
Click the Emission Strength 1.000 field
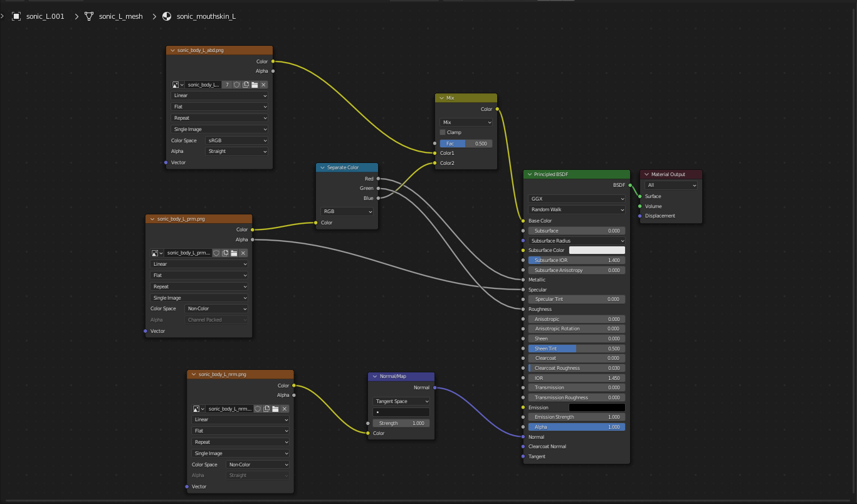(x=577, y=417)
